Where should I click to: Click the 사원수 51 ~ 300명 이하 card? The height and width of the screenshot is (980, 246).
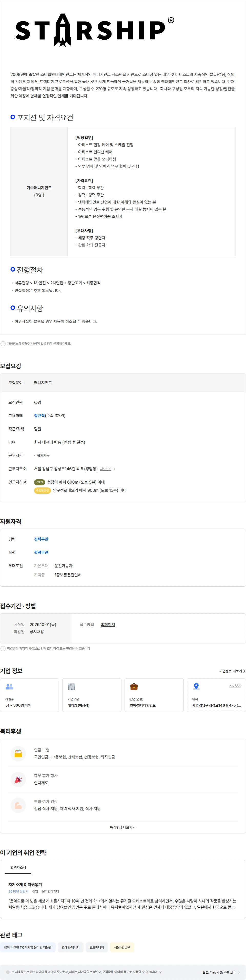point(30,695)
